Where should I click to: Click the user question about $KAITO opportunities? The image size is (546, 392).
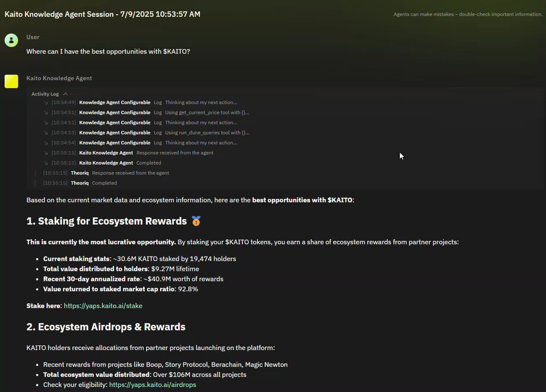(x=108, y=52)
